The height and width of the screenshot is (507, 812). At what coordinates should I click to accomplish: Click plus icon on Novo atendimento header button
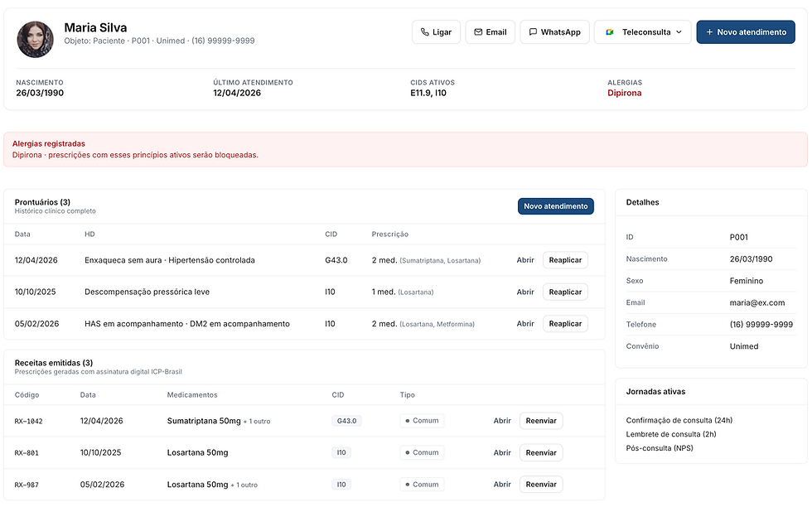[709, 32]
